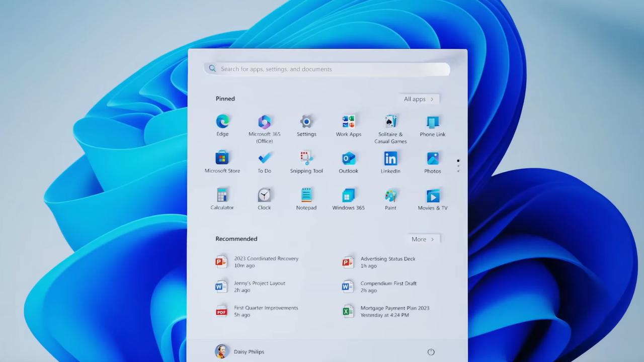This screenshot has height=362, width=644.
Task: Open Advertising Status Deck file
Action: (x=379, y=262)
